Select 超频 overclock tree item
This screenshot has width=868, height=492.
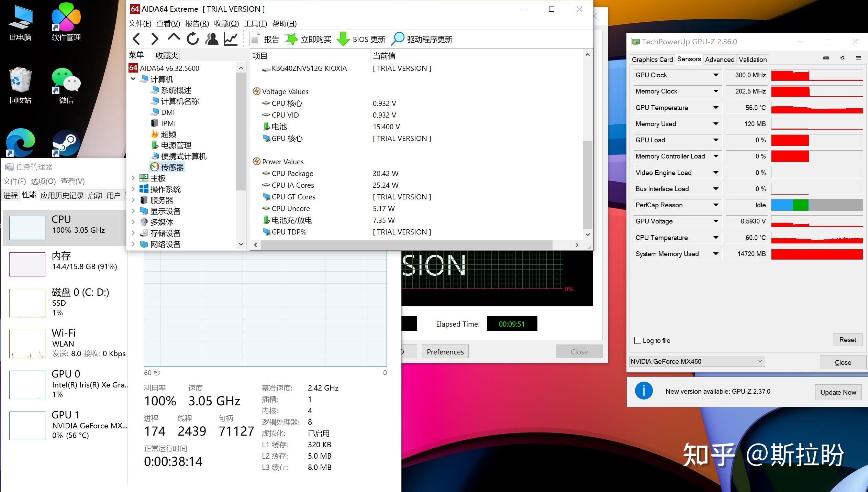pos(164,134)
